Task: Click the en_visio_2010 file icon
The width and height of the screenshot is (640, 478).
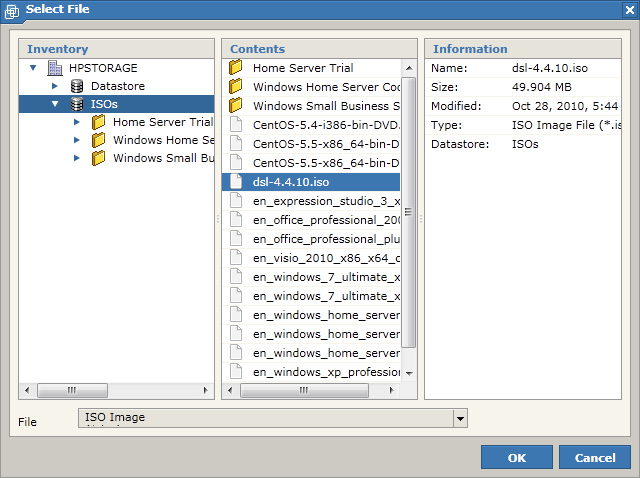Action: pyautogui.click(x=236, y=257)
